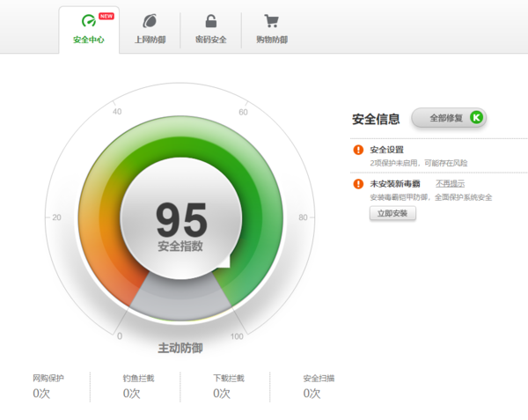Click the 不再提示 link
The height and width of the screenshot is (420, 528).
(x=450, y=183)
